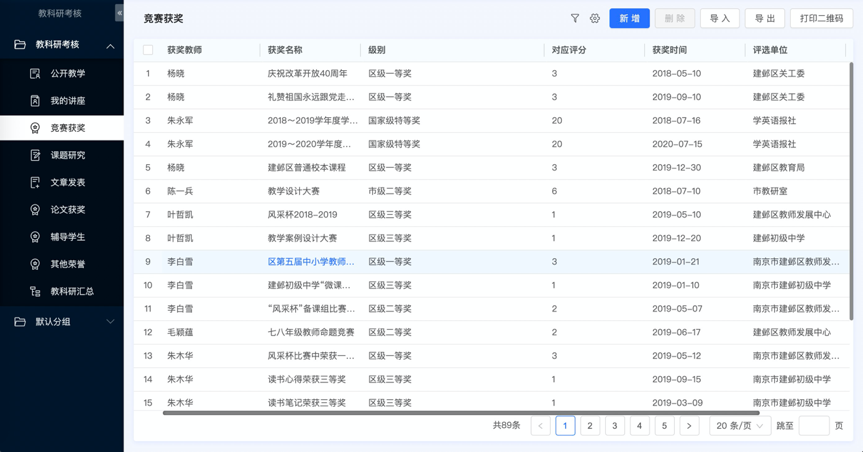Click the 教科研汇总 tree icon

[35, 291]
